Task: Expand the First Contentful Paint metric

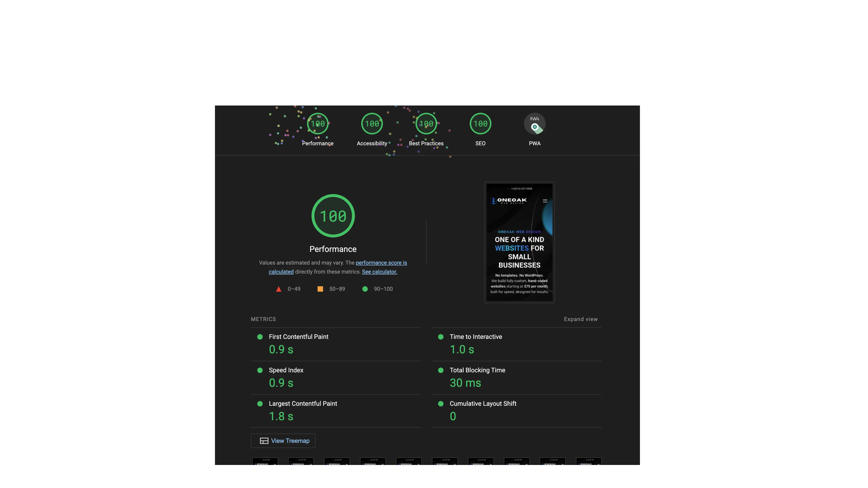Action: [x=298, y=337]
